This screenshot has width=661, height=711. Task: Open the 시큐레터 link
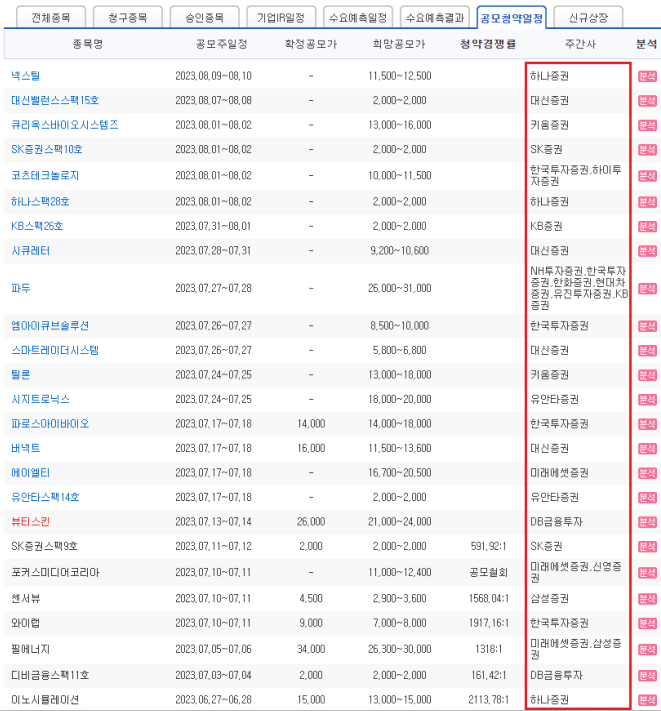pyautogui.click(x=30, y=250)
